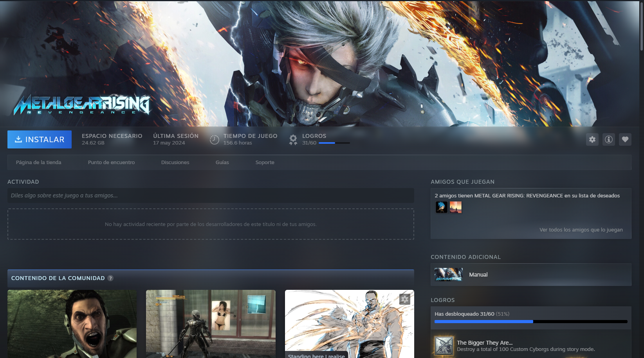Viewport: 644px width, 358px height.
Task: Open the Discusiones tab
Action: 175,162
